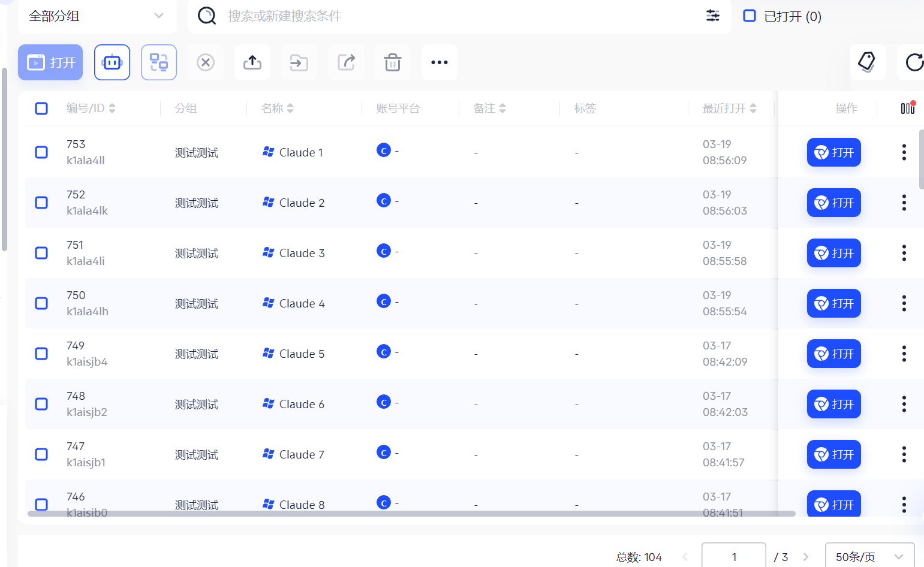Open column settings icon in table header
The image size is (924, 567).
point(908,108)
